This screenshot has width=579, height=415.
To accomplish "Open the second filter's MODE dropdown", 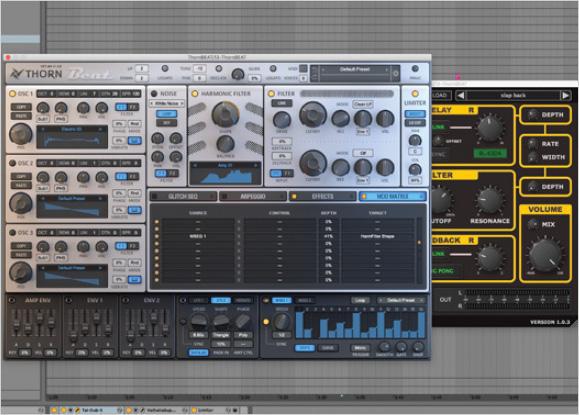I will [x=363, y=152].
